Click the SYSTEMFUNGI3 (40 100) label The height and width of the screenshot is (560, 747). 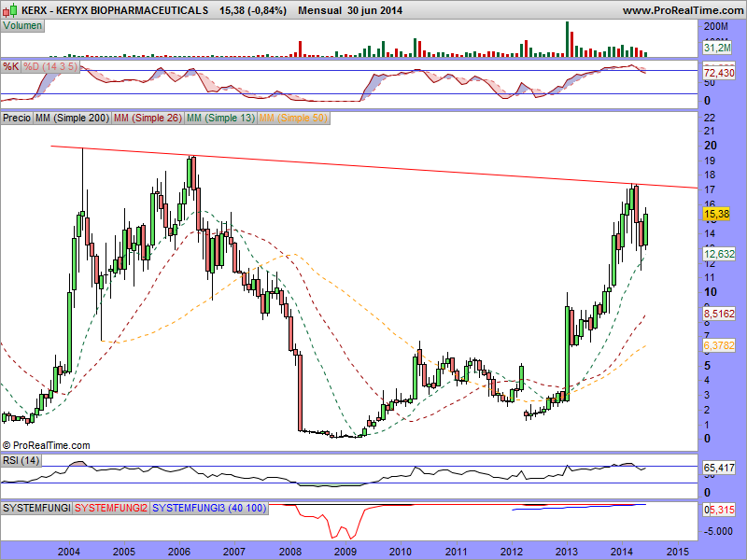pos(209,508)
